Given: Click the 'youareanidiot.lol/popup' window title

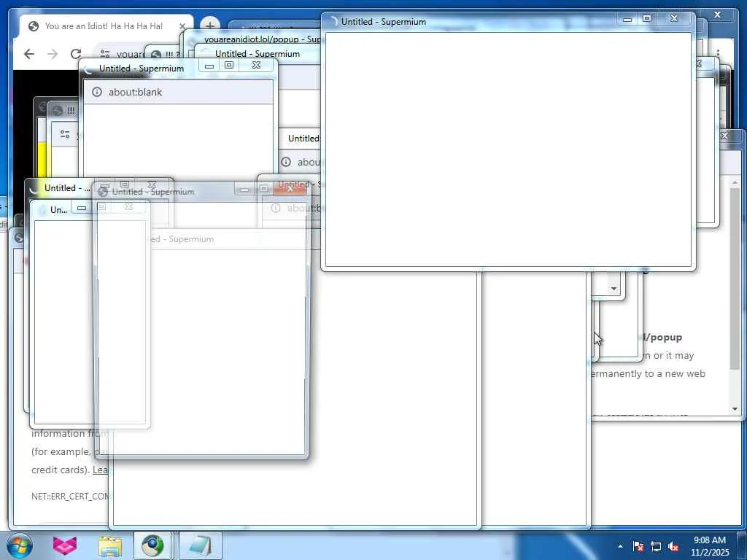Looking at the screenshot, I should pos(262,39).
